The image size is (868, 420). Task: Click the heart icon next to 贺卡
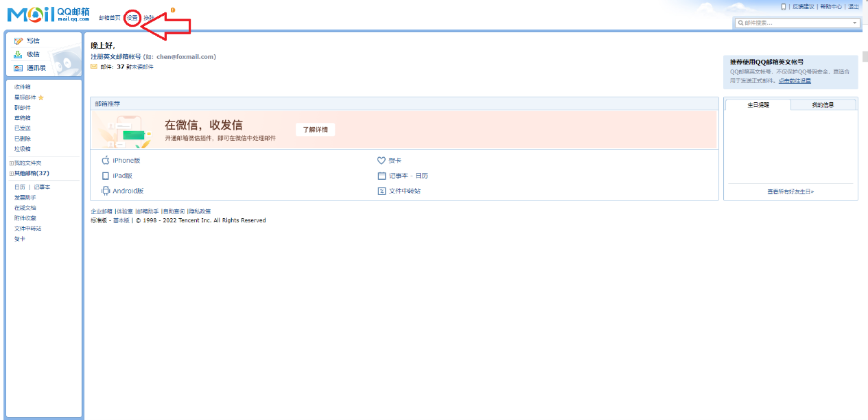pyautogui.click(x=382, y=160)
